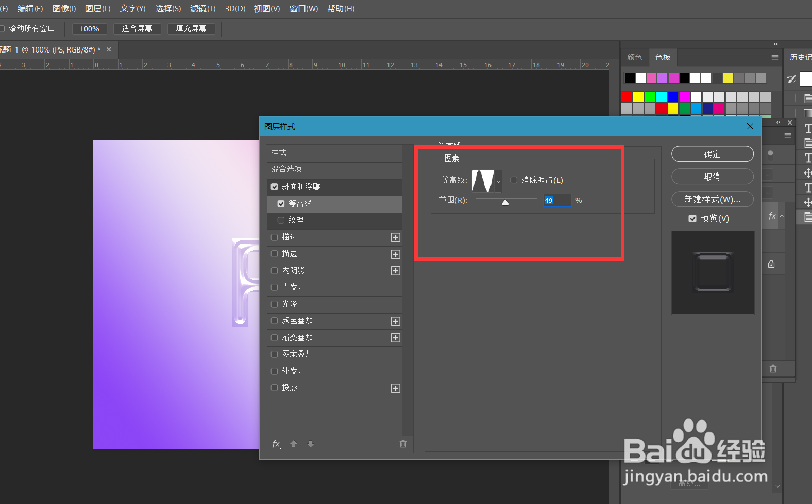
Task: Click the layer style preview thumbnail
Action: click(713, 272)
